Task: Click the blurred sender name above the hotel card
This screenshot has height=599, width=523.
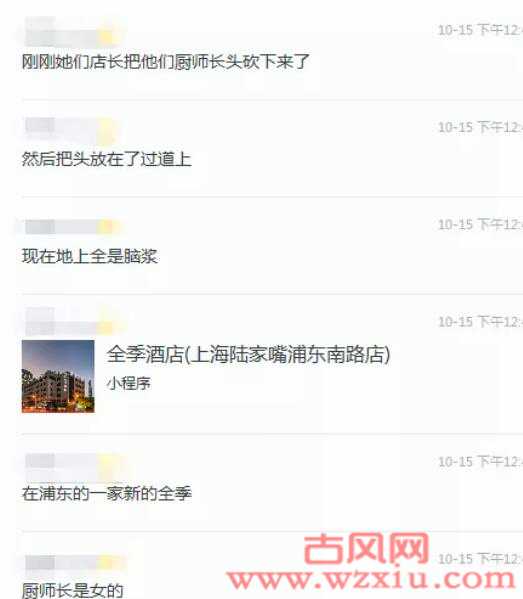Action: (71, 322)
